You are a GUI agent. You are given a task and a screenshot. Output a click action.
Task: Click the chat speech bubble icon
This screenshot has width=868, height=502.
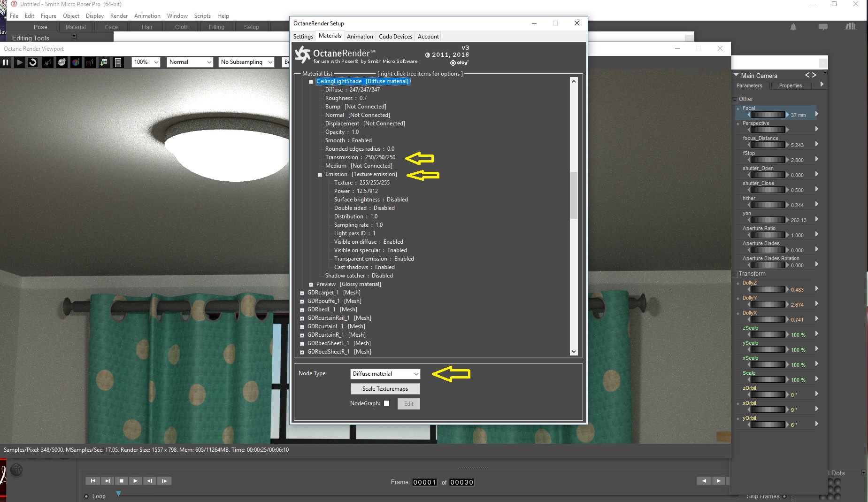tap(823, 27)
